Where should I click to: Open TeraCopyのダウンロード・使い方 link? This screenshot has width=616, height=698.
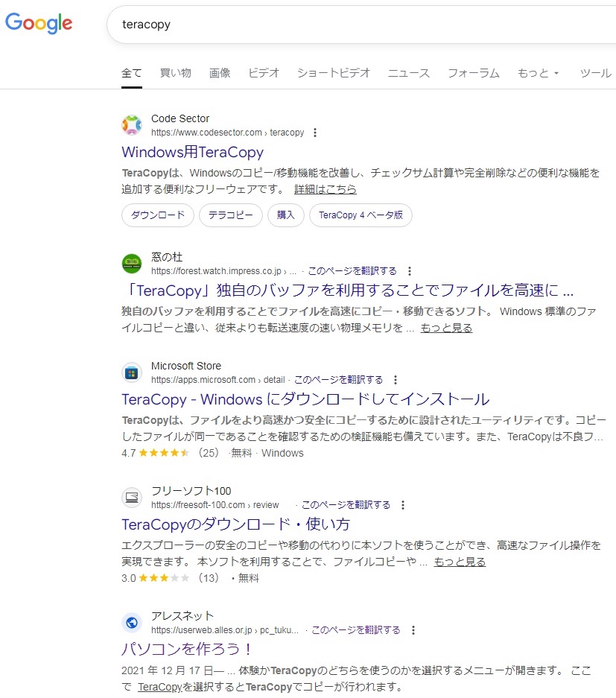pos(235,523)
